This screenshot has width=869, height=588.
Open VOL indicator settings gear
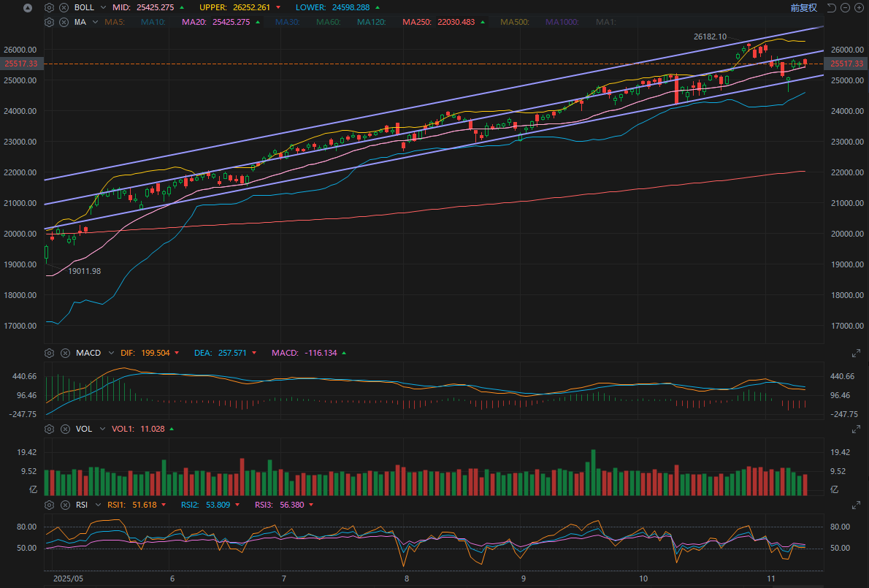click(50, 429)
